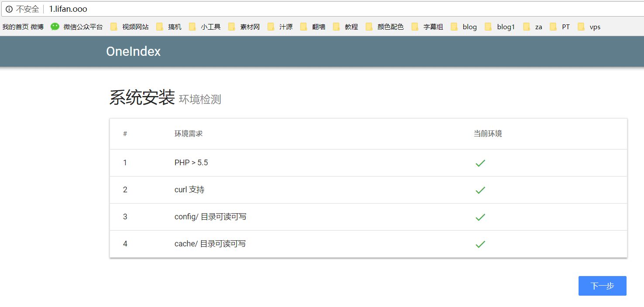Expand the za bookmark folder
Viewport: 644px width, 307px height.
pos(533,27)
